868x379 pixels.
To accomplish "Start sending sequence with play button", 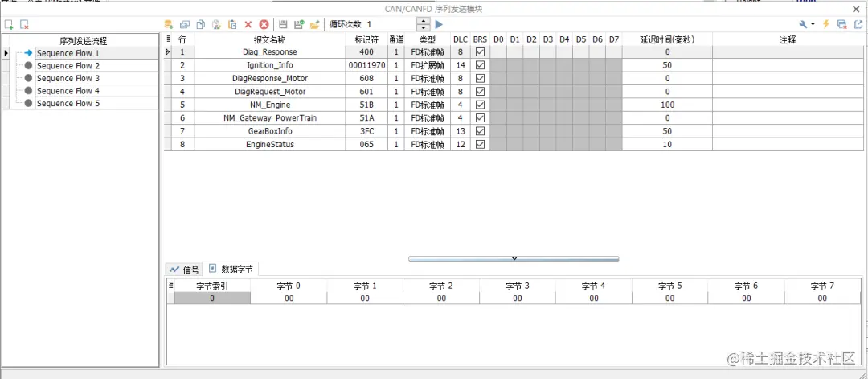I will [x=439, y=24].
